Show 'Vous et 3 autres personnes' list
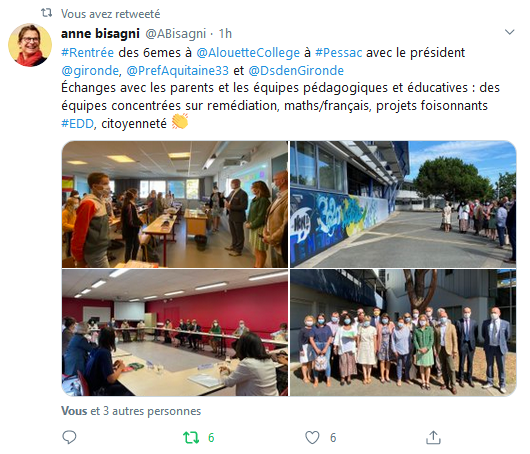 pos(131,411)
